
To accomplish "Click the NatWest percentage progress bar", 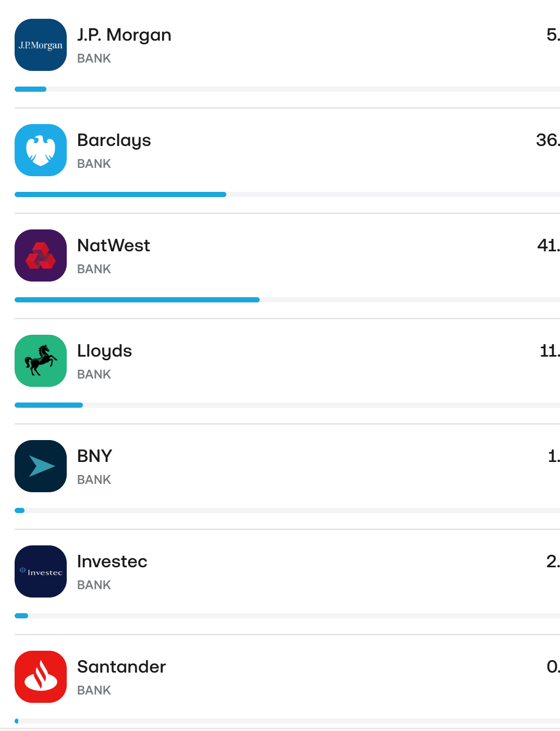I will click(x=287, y=300).
